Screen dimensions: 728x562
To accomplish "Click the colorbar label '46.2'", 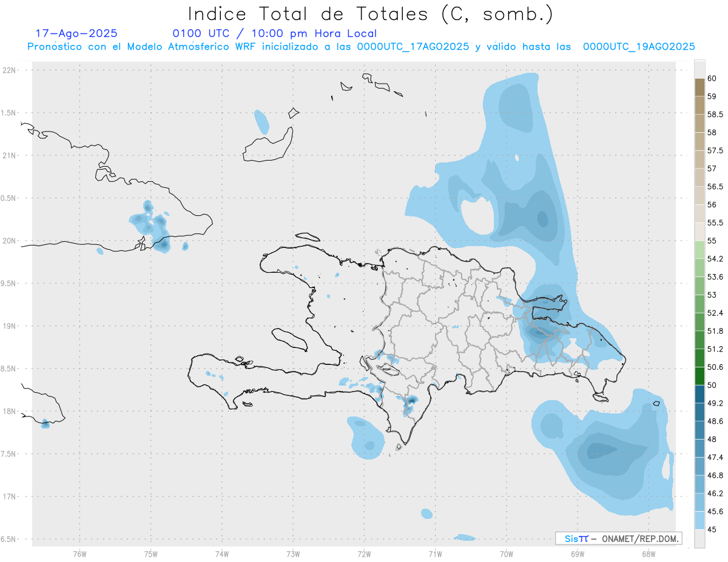I will 715,493.
